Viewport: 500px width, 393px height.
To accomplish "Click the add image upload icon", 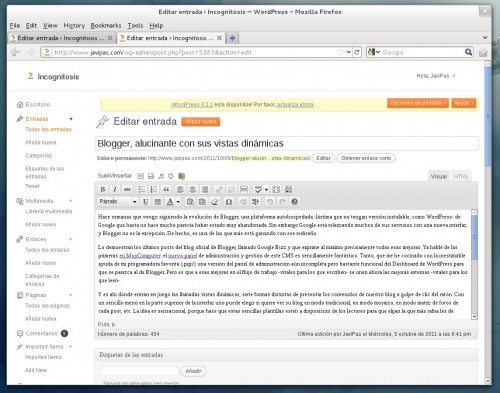I will [141, 176].
